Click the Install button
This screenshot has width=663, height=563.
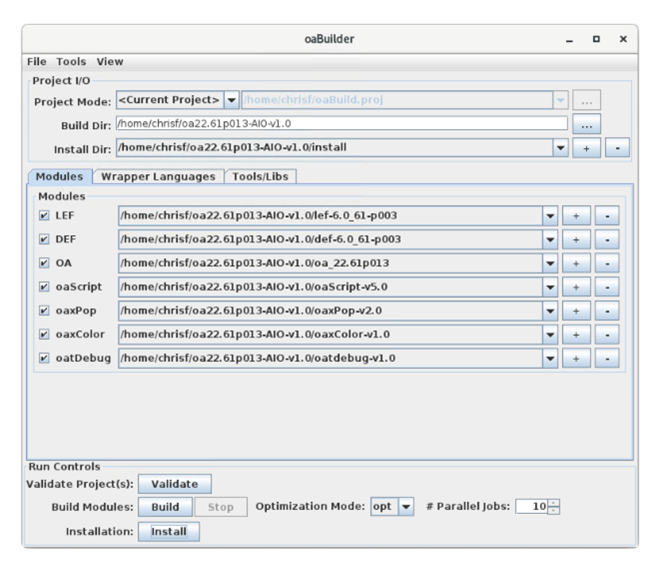coord(169,531)
